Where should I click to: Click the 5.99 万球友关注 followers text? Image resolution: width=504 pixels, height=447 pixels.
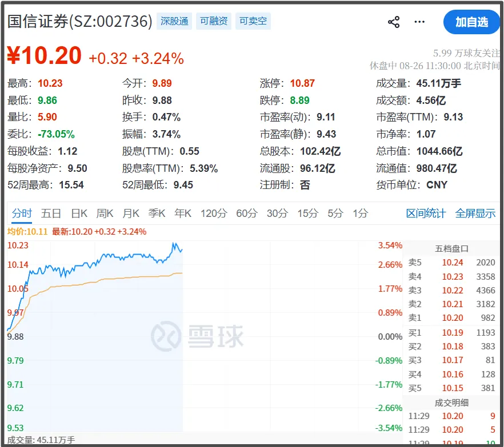coord(466,53)
